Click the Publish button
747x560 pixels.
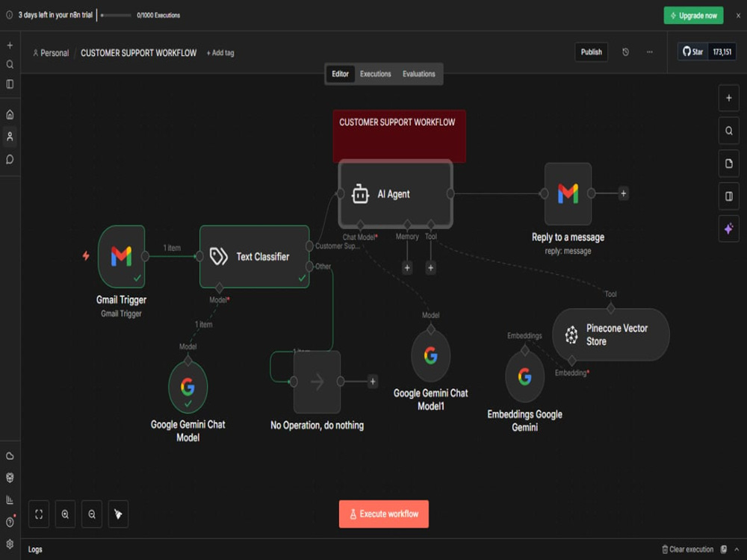pyautogui.click(x=591, y=52)
